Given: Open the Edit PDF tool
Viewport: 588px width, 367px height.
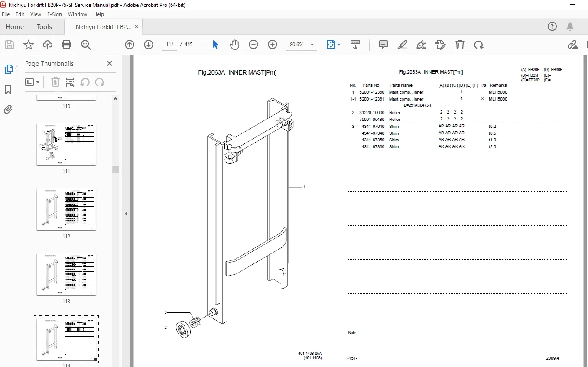Looking at the screenshot, I should [441, 45].
